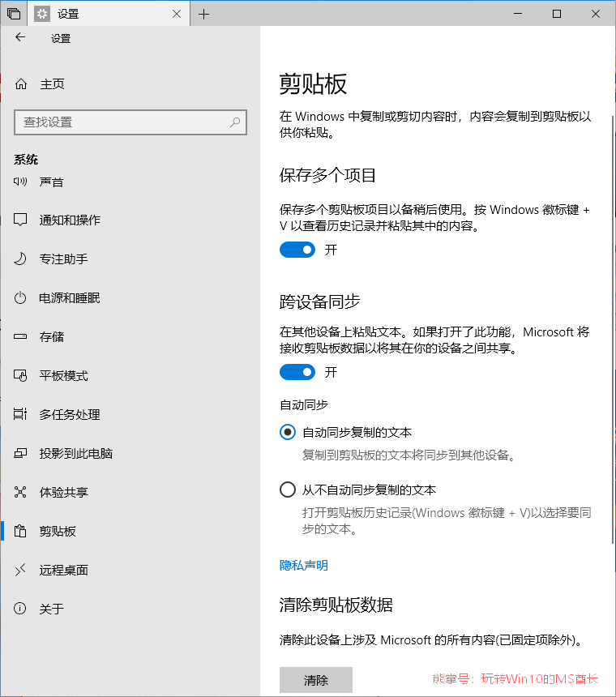Viewport: 616px width, 697px height.
Task: Open the 隐私声明 link
Action: coord(304,565)
